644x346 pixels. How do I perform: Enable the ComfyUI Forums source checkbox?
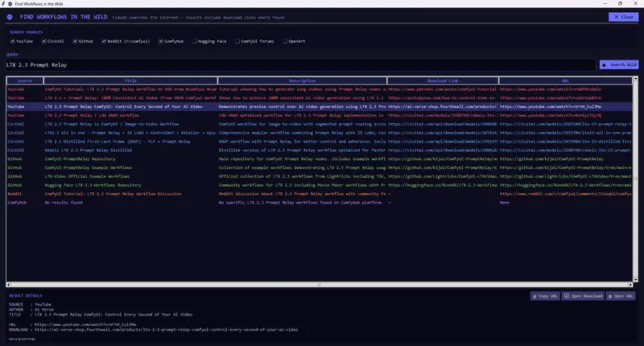(237, 41)
